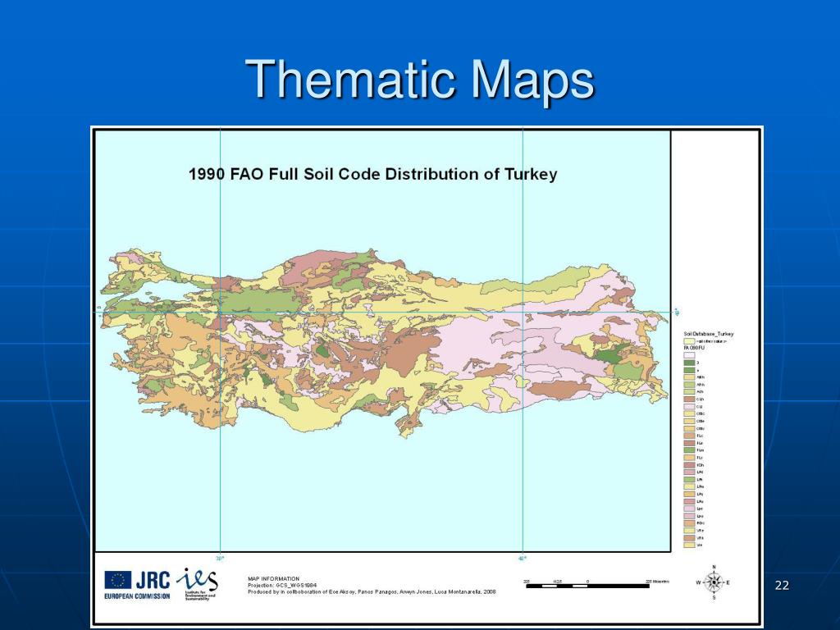Click the compass rose north arrow
The height and width of the screenshot is (630, 840).
pos(714,582)
